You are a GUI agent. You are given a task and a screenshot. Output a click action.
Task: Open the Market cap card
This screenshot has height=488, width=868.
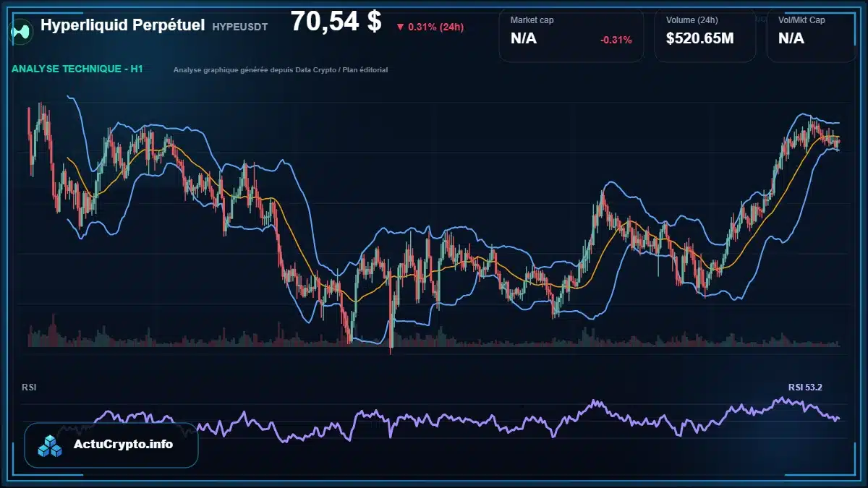tap(571, 35)
